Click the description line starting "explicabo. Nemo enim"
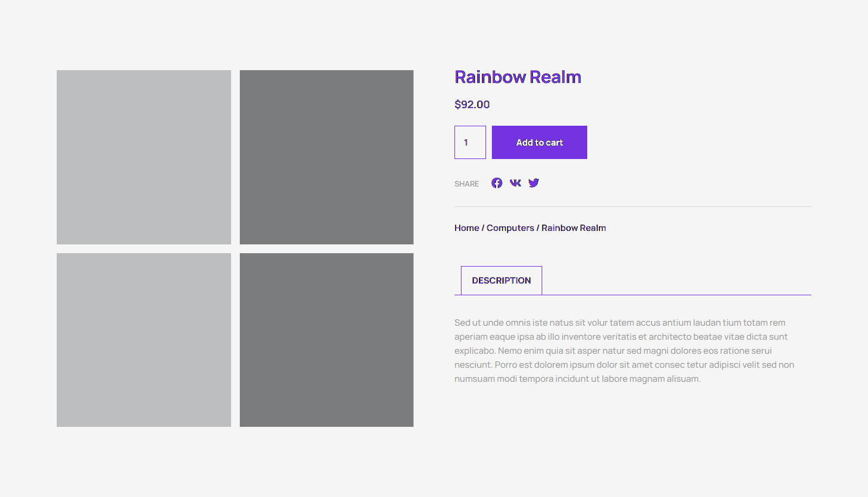Viewport: 868px width, 497px height. tap(613, 351)
